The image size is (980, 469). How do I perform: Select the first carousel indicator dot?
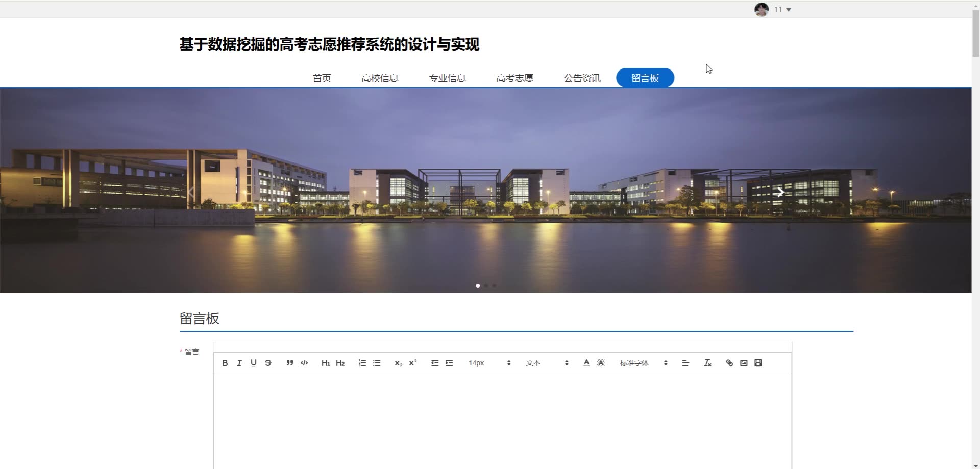(478, 286)
